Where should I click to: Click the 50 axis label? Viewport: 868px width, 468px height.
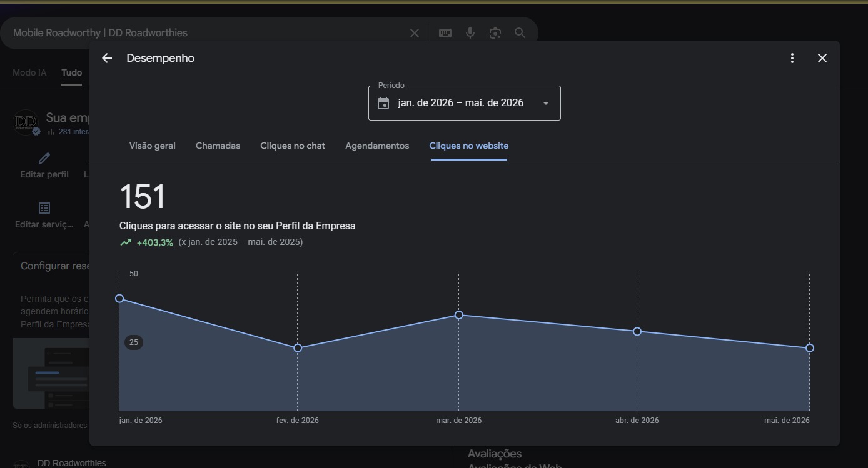coord(134,274)
